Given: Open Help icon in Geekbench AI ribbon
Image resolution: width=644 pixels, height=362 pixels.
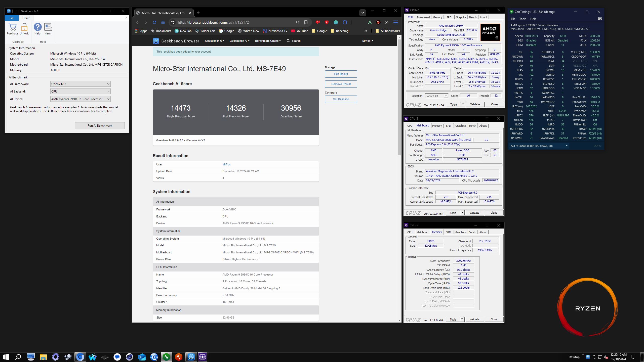Looking at the screenshot, I should pyautogui.click(x=37, y=27).
